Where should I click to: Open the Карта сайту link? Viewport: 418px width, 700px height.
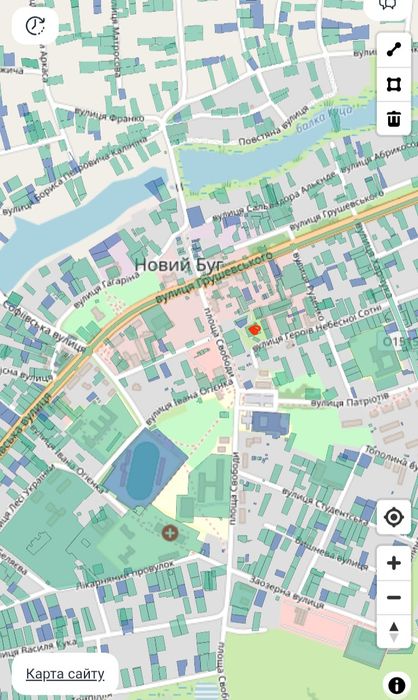pyautogui.click(x=65, y=674)
